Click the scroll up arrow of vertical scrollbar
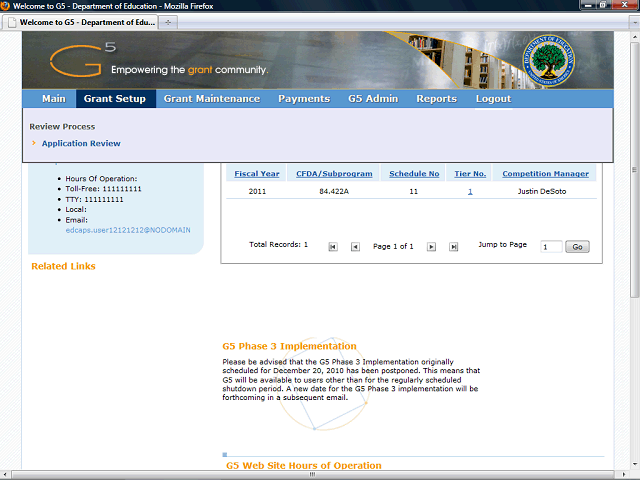Viewport: 640px width, 480px height. click(634, 36)
